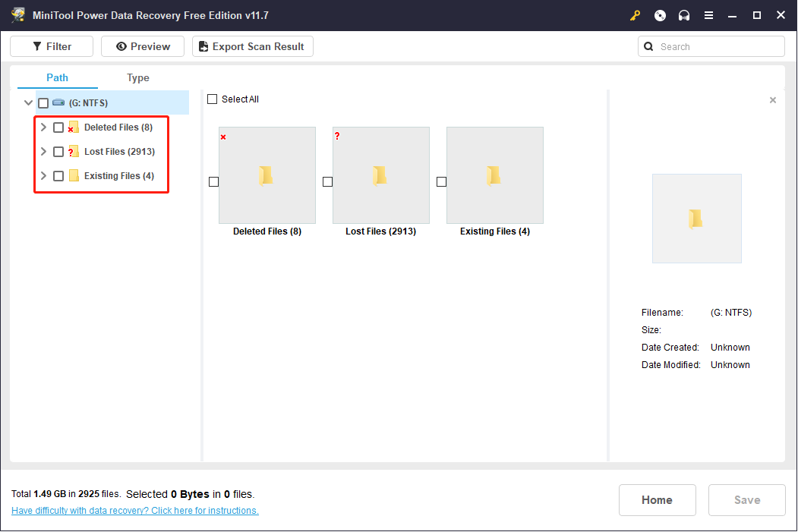Image resolution: width=798 pixels, height=532 pixels.
Task: Click the headphones support icon
Action: [x=684, y=15]
